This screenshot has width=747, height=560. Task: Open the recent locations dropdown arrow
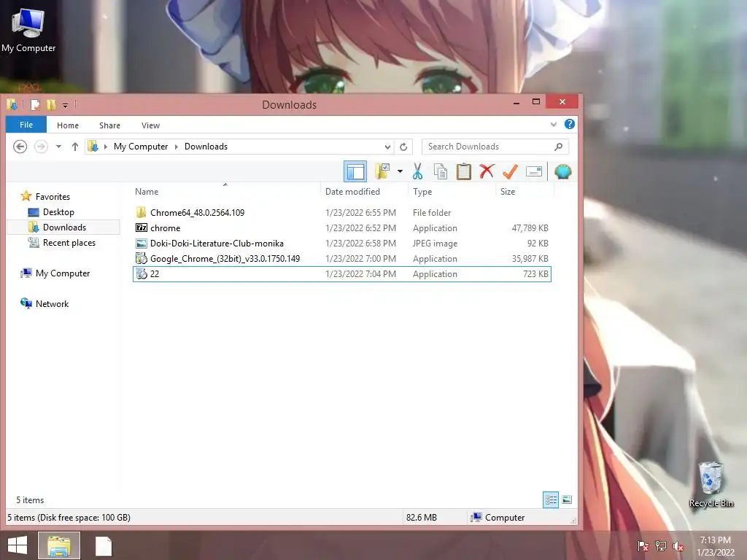tap(58, 147)
